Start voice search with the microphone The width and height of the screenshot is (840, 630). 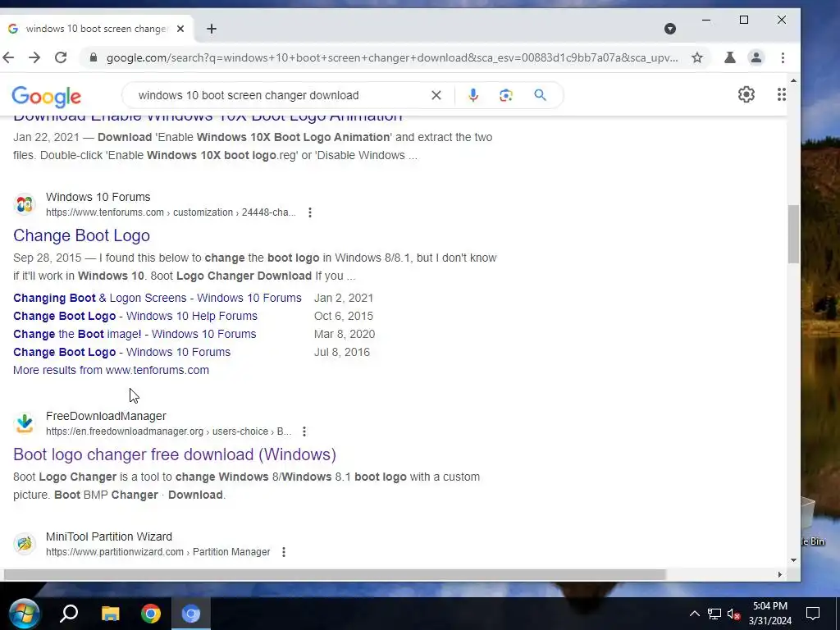473,95
